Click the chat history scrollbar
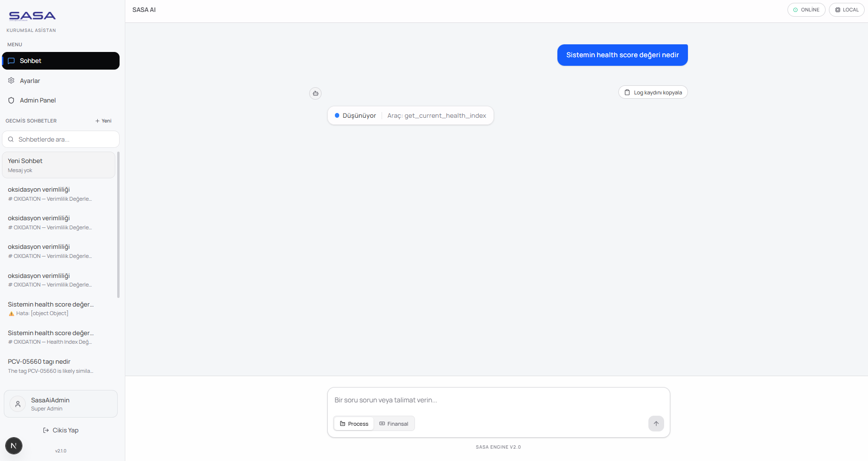The height and width of the screenshot is (461, 868). (118, 224)
